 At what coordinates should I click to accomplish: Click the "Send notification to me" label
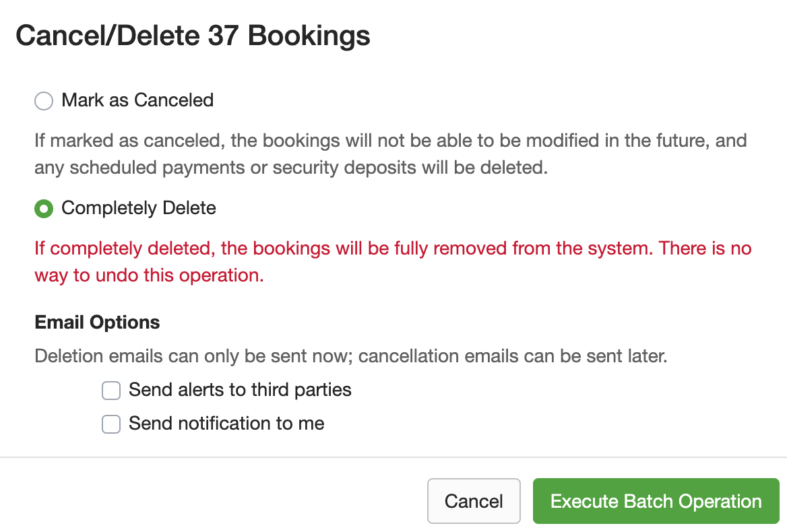[226, 423]
